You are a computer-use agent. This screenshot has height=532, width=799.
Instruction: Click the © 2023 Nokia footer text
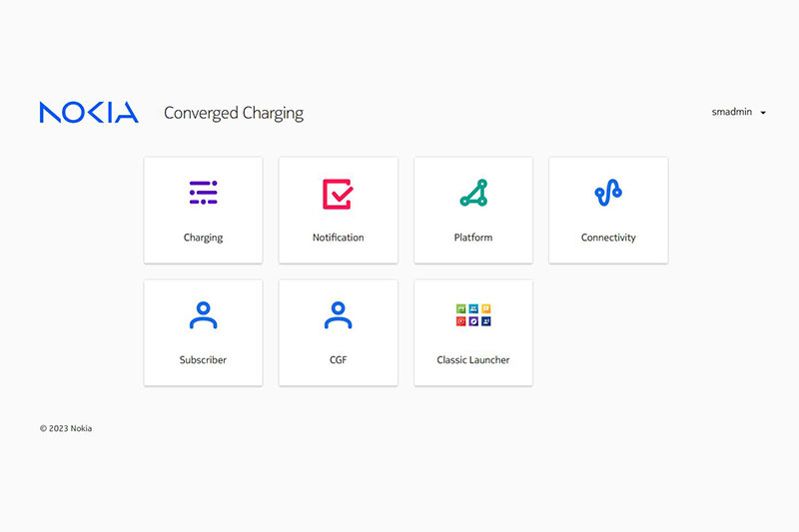pos(66,428)
